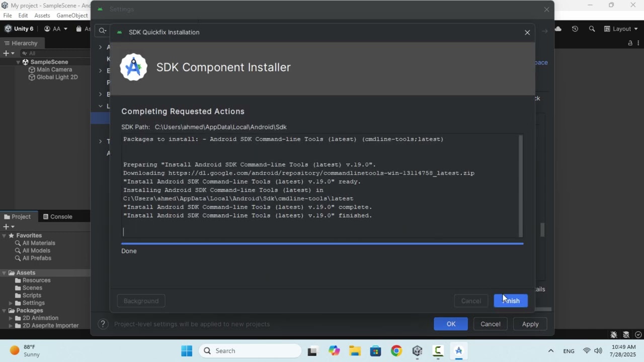Open the Edit menu in Unity

tap(23, 16)
